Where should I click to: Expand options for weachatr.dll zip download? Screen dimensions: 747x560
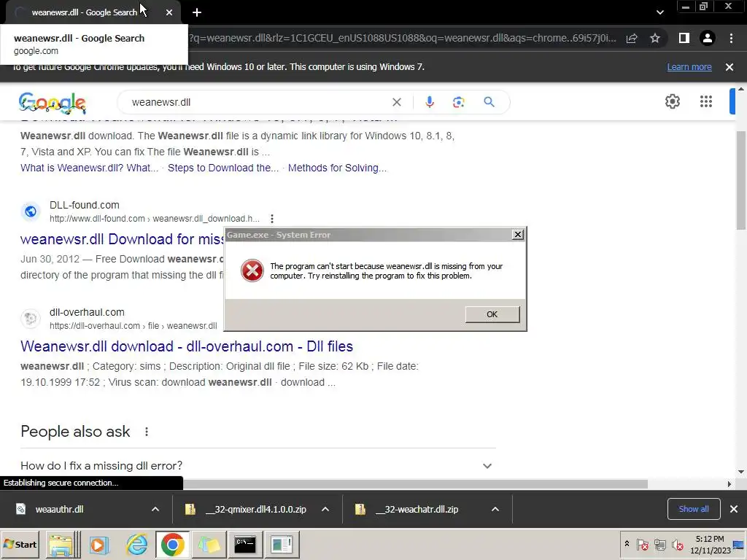495,509
